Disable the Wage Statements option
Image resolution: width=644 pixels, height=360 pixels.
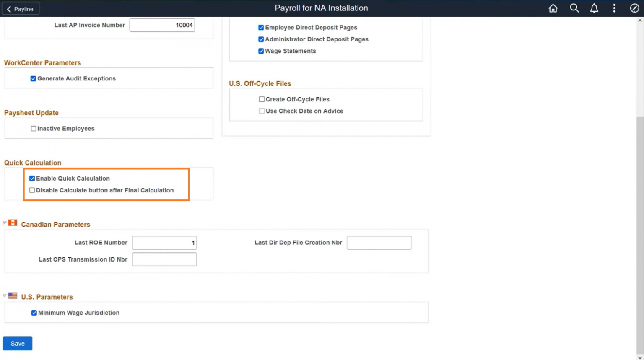(x=261, y=51)
